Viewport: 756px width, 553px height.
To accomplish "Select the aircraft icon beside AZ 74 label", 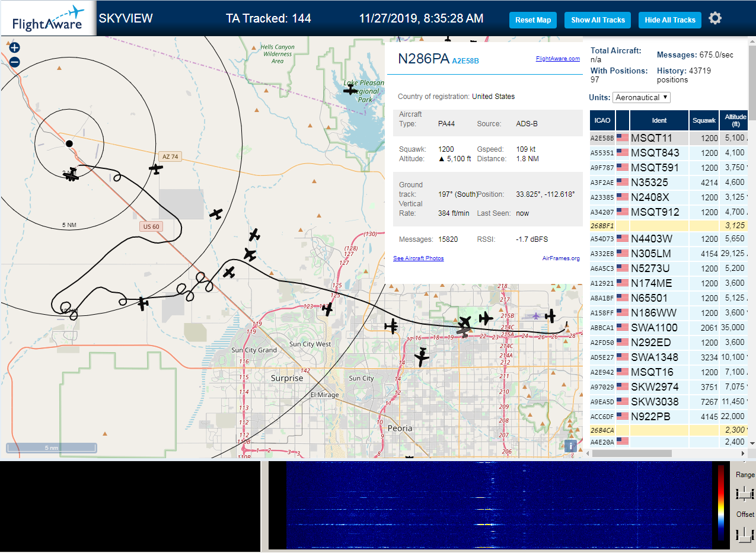I will click(x=156, y=169).
